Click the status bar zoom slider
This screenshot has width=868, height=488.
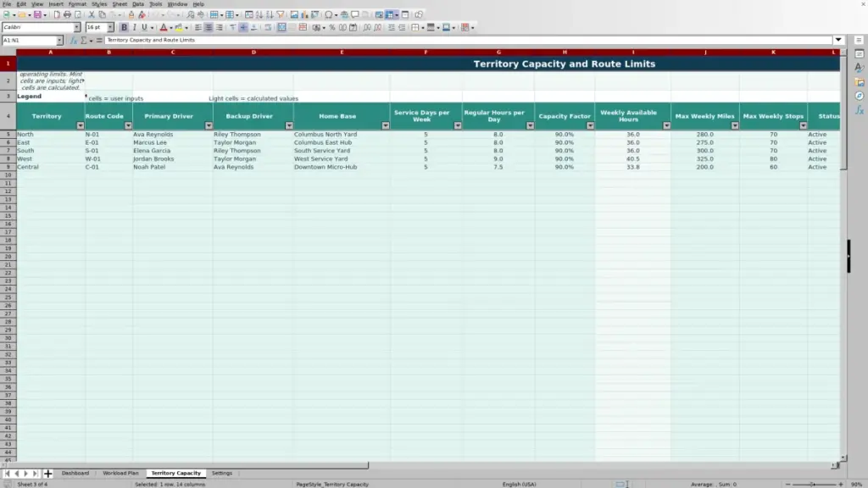(x=814, y=484)
